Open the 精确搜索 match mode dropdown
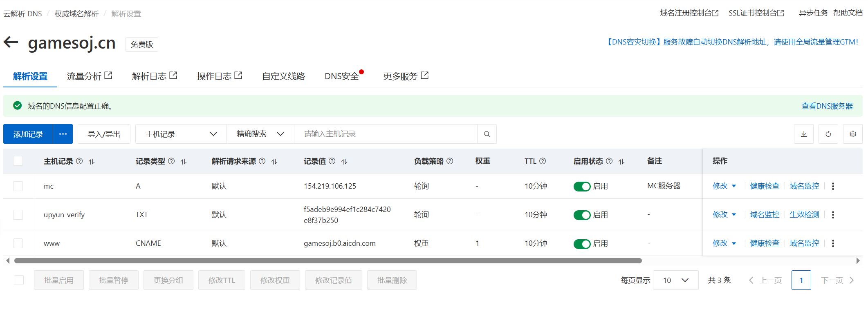The image size is (868, 316). 260,134
